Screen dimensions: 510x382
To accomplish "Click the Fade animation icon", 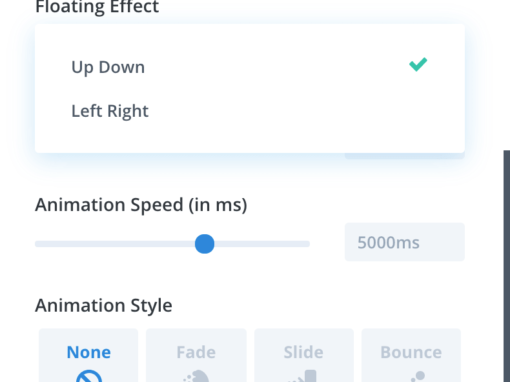I will [197, 376].
